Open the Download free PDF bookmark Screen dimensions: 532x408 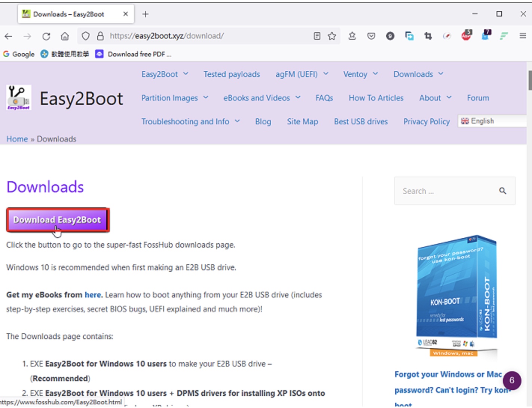134,54
